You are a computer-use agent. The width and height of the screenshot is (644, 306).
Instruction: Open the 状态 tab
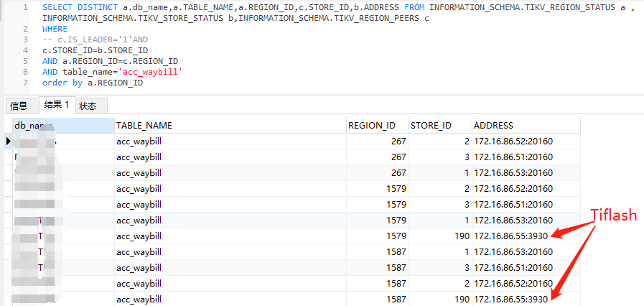88,106
